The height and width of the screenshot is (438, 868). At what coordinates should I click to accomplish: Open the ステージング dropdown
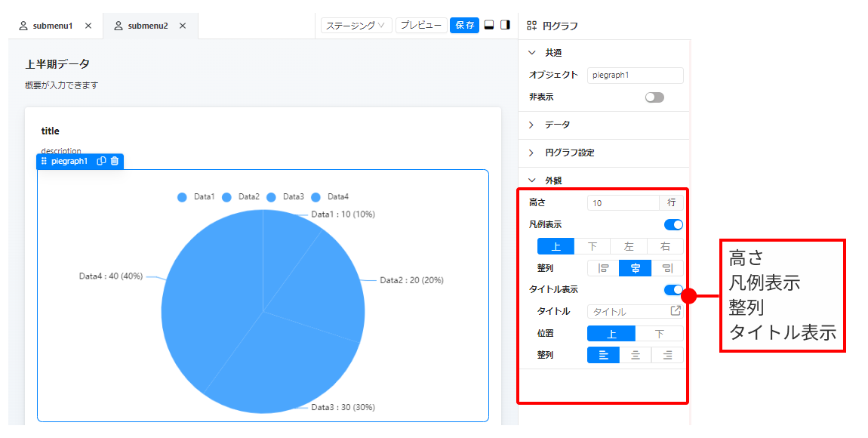click(x=356, y=25)
